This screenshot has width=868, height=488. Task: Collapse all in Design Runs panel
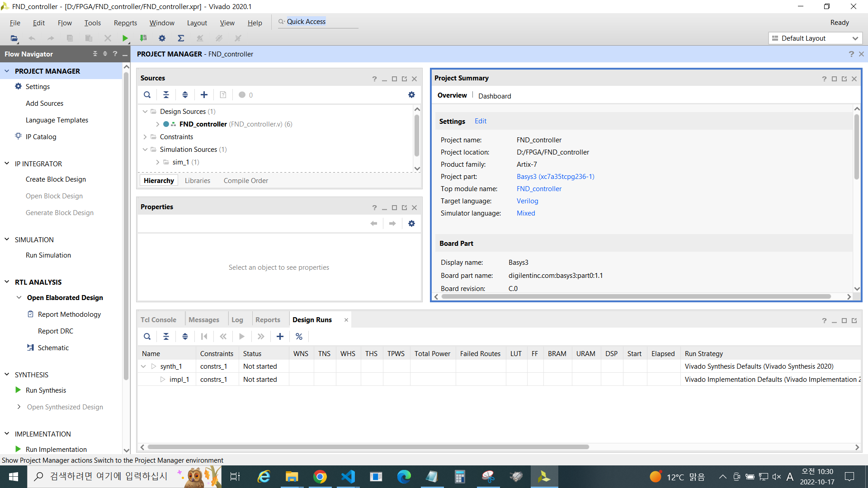pos(166,337)
